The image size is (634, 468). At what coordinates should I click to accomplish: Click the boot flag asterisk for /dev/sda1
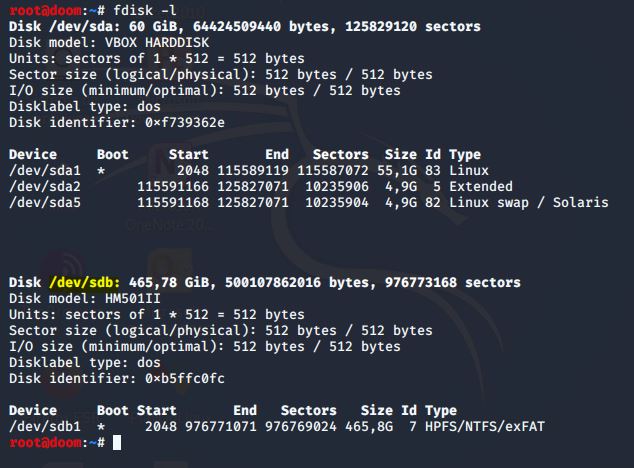coord(101,171)
